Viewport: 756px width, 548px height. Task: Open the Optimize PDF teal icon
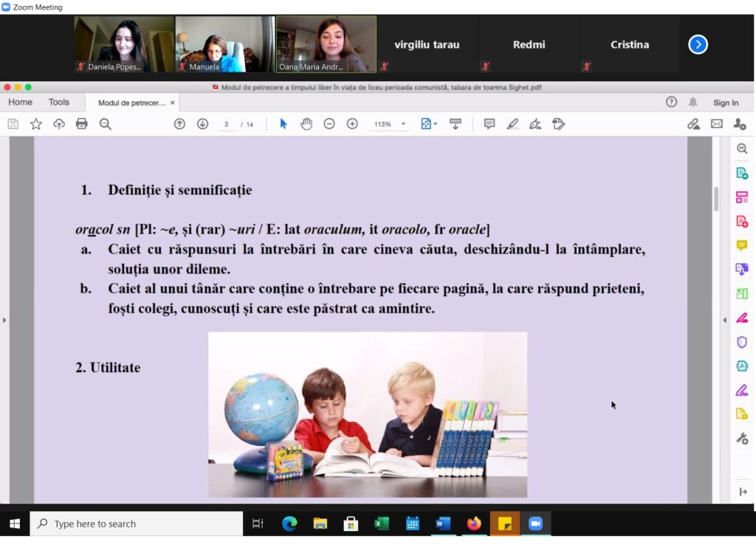coord(742,366)
